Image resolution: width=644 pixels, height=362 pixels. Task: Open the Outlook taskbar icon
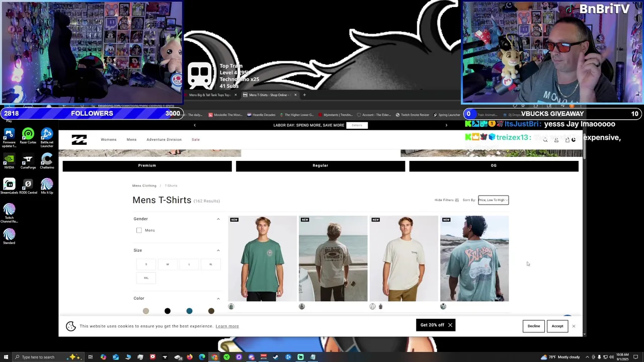tap(116, 357)
